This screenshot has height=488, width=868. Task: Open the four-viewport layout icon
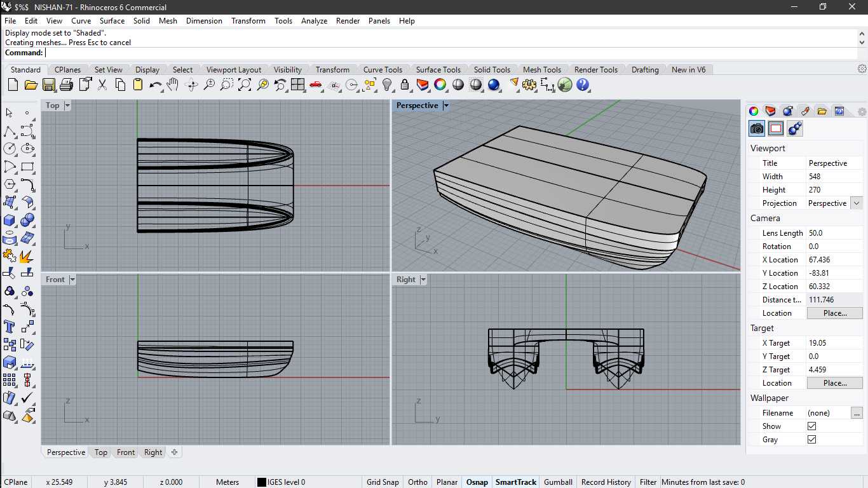298,85
